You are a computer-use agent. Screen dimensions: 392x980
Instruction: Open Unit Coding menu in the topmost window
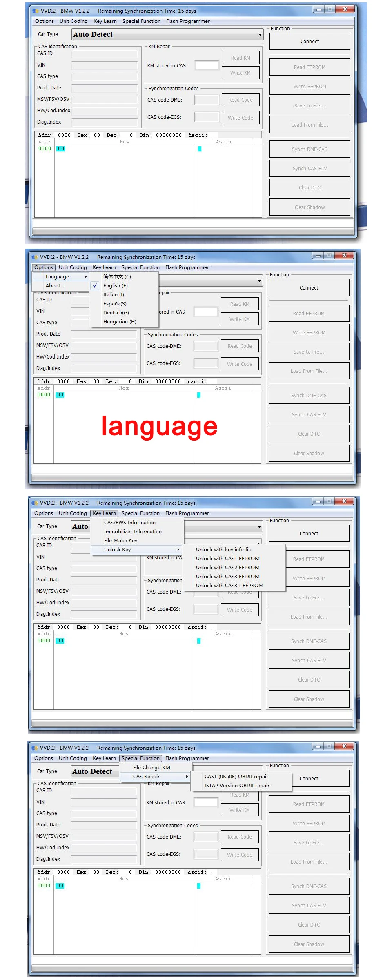coord(73,21)
